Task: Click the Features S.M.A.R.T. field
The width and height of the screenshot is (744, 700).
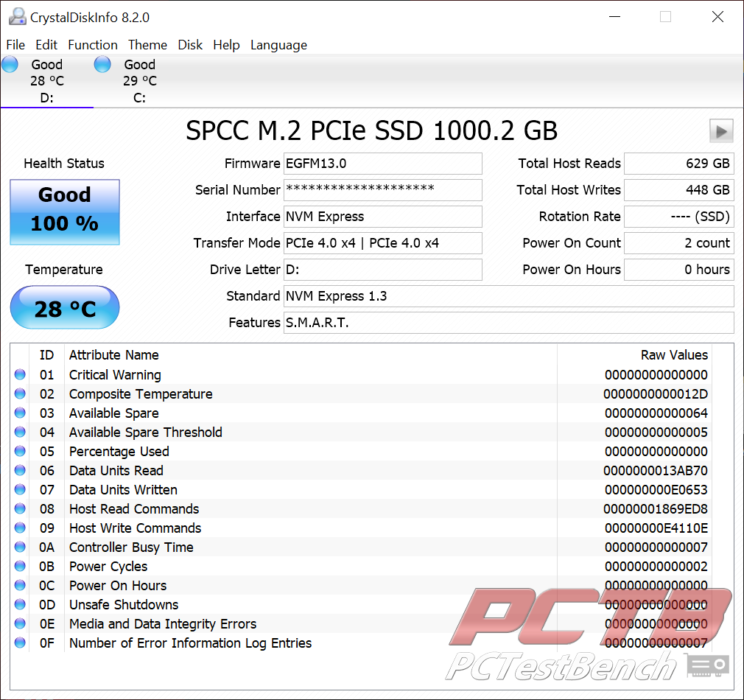Action: [x=509, y=323]
